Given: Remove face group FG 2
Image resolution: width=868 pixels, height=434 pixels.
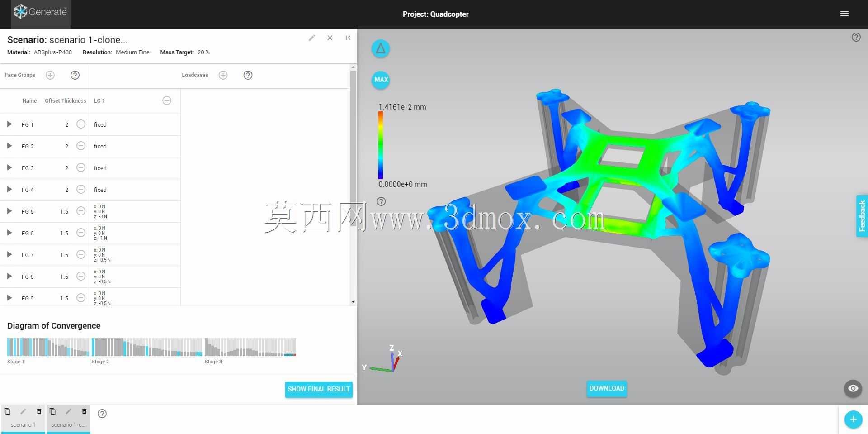Looking at the screenshot, I should (81, 146).
